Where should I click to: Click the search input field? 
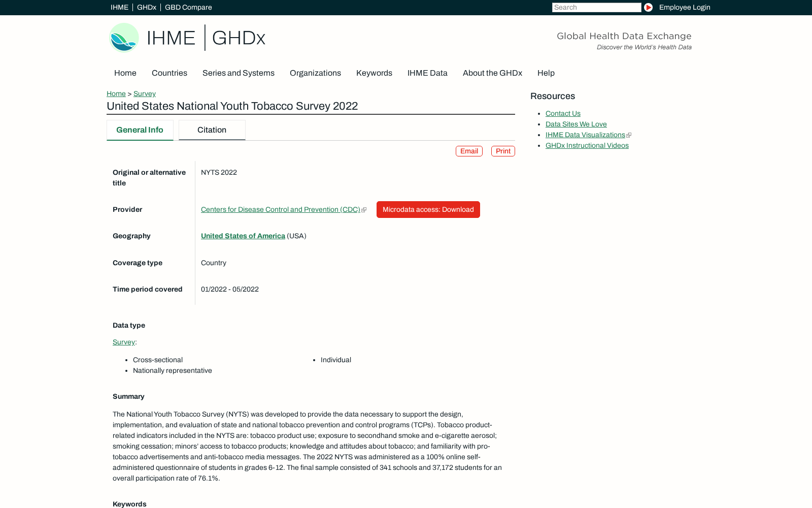pos(597,7)
